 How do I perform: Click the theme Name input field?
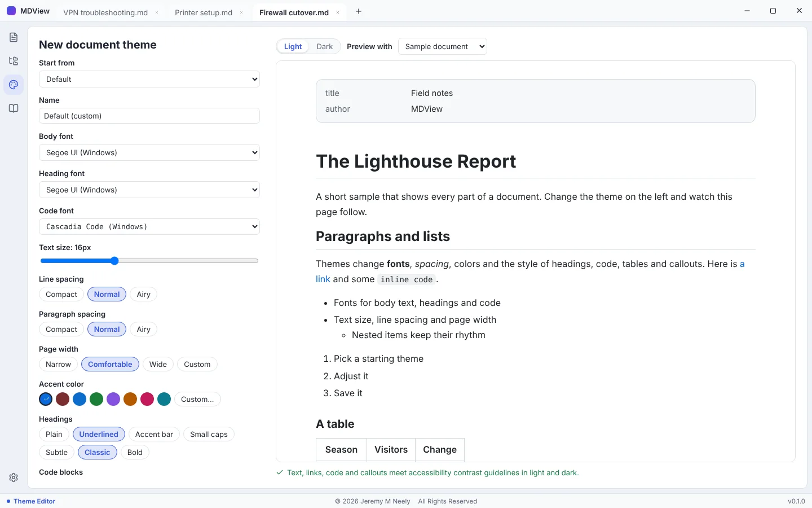(149, 116)
